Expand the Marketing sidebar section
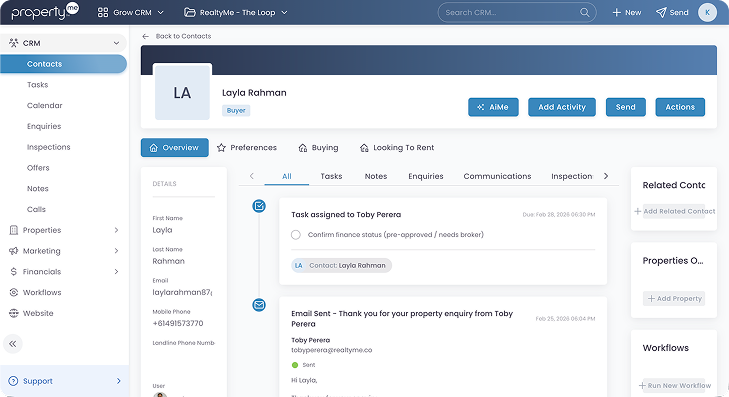Image resolution: width=729 pixels, height=397 pixels. (116, 251)
